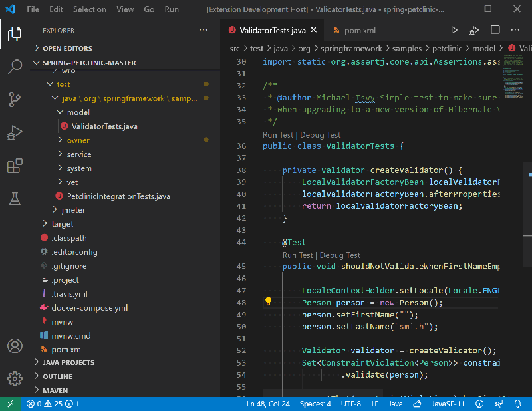Split the editor with the split icon
Screen dimensions: 532x411
pyautogui.click(x=493, y=29)
